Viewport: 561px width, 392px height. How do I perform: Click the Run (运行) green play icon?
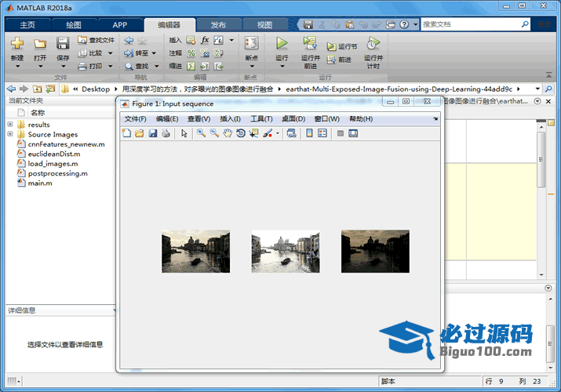pos(282,44)
